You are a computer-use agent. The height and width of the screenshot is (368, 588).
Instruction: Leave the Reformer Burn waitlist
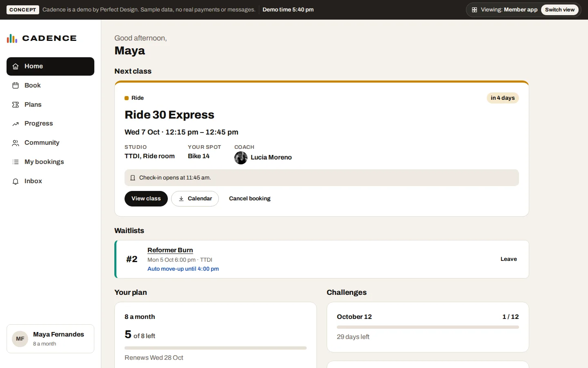509,259
